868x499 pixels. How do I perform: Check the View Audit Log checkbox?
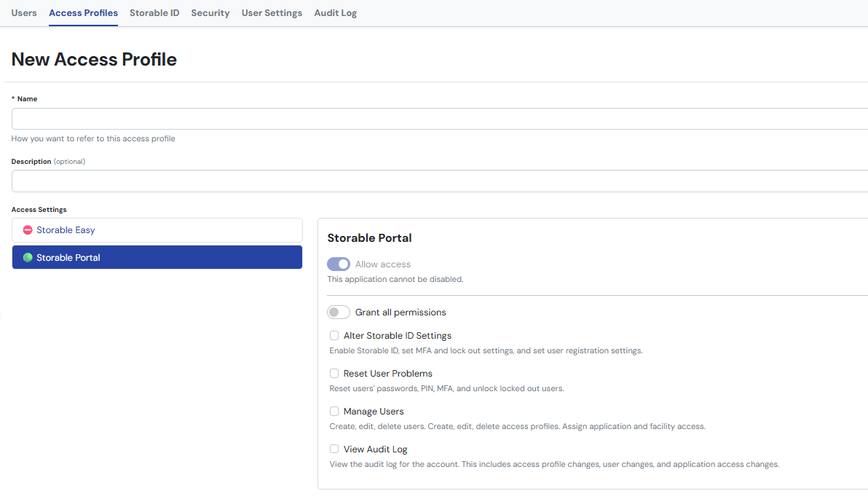(334, 449)
